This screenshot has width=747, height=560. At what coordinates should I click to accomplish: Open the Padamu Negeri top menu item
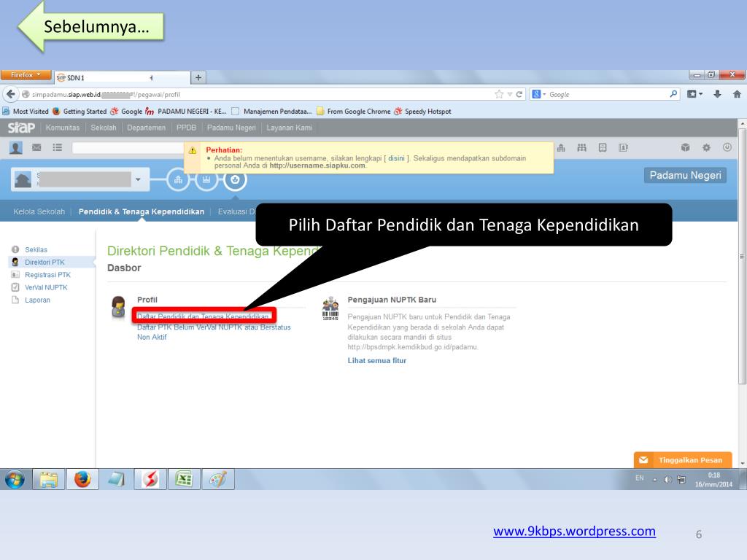(231, 128)
